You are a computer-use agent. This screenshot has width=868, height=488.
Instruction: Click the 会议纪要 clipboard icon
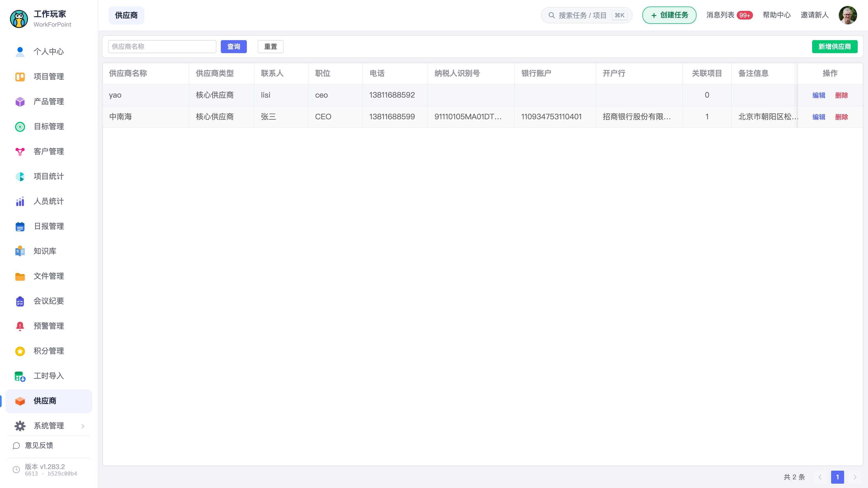pyautogui.click(x=20, y=301)
